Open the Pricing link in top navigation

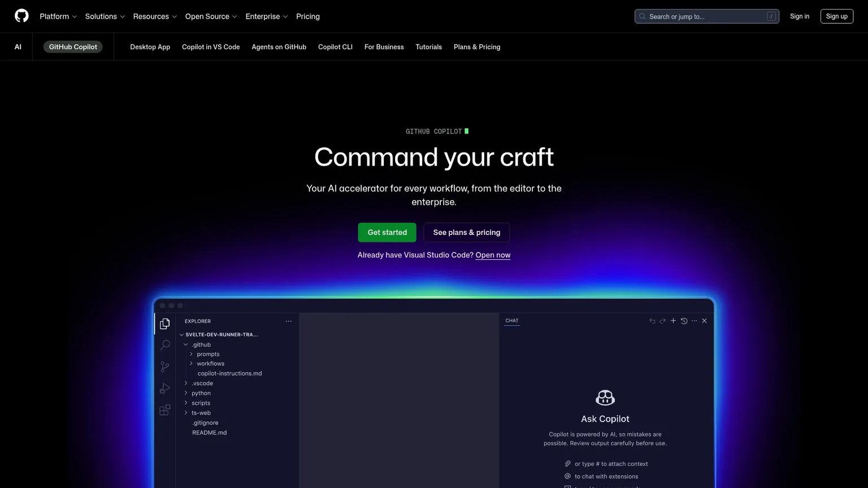coord(308,16)
